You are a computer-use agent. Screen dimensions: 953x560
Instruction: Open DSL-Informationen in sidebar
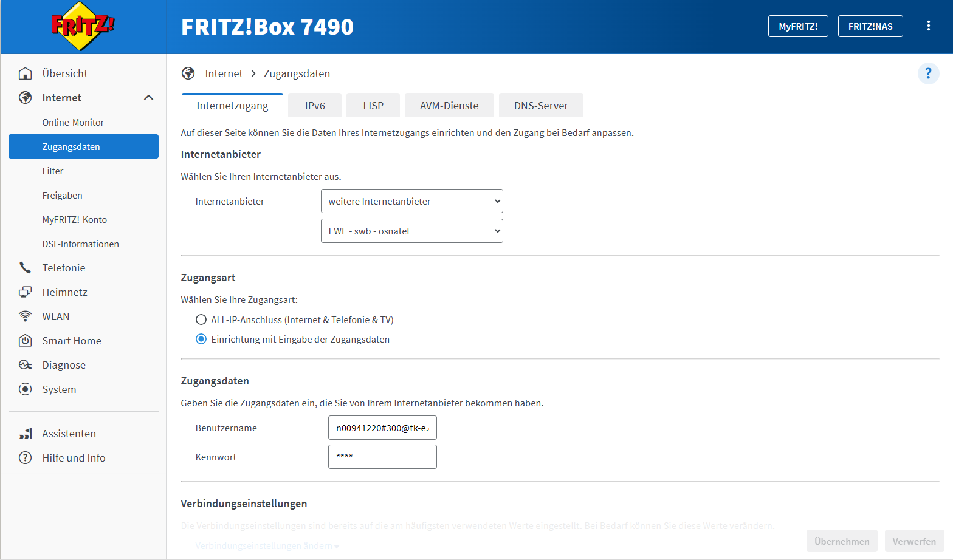[80, 244]
